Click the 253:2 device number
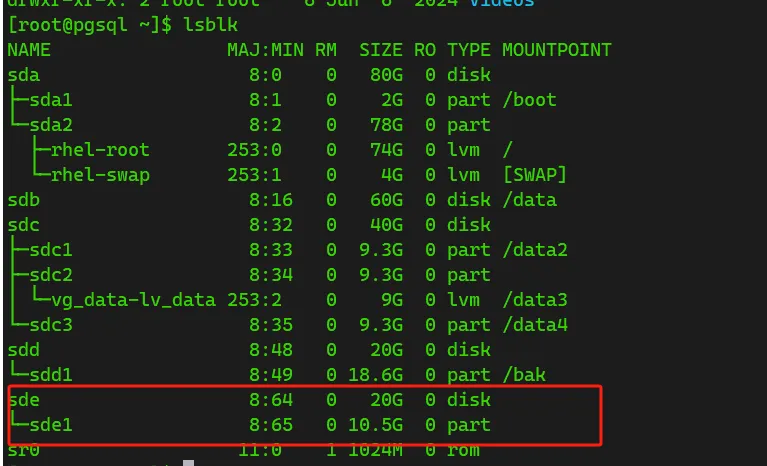 pos(254,300)
